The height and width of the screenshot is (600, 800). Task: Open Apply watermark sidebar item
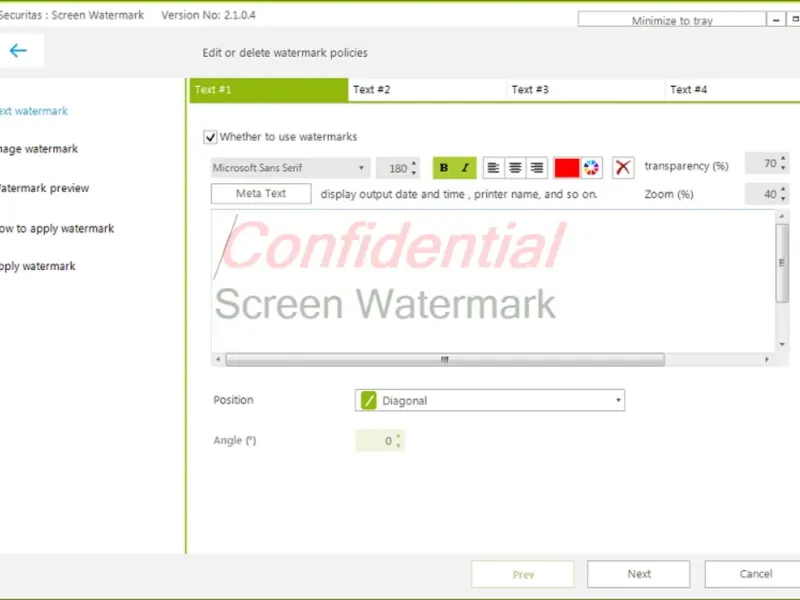click(x=38, y=266)
